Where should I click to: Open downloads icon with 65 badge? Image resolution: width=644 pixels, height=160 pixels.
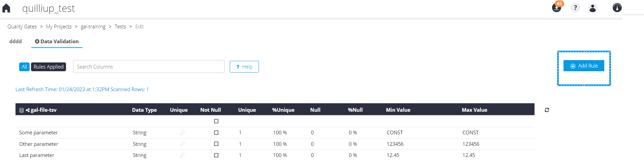point(557,7)
